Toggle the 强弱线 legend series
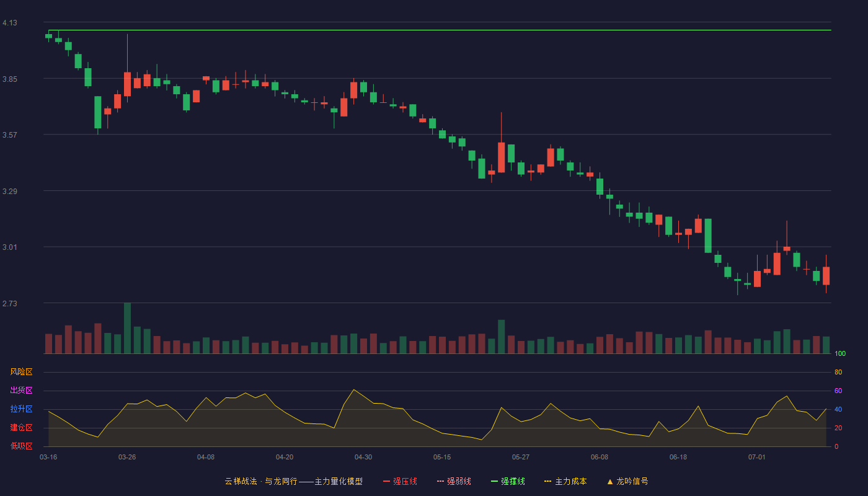Viewport: 868px width, 496px height. tap(454, 481)
